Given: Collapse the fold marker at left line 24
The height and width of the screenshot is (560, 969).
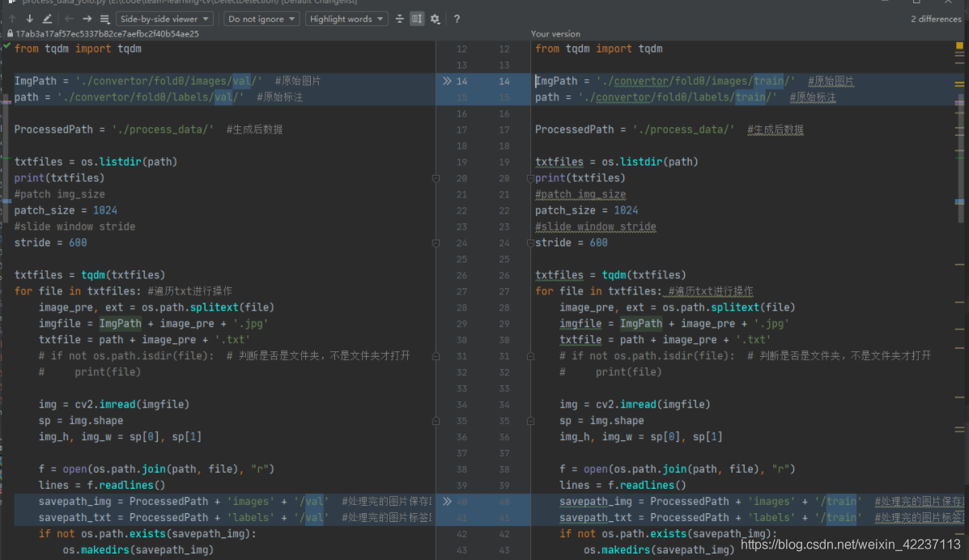Looking at the screenshot, I should [x=436, y=244].
